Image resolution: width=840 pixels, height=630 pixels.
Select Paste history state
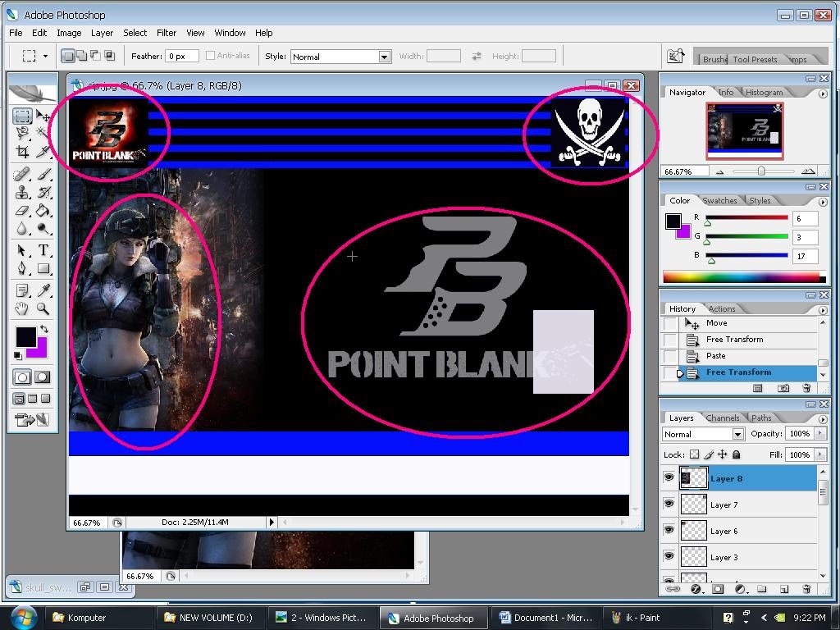[x=748, y=356]
